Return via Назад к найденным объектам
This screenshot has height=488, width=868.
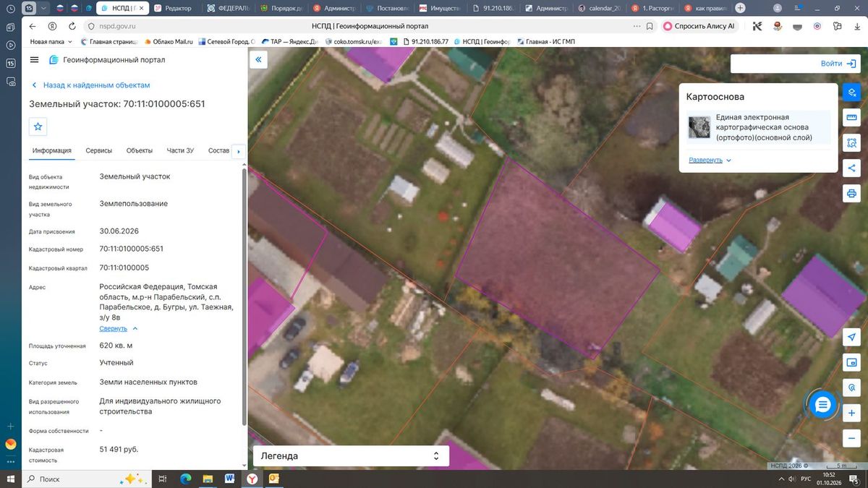click(x=90, y=85)
